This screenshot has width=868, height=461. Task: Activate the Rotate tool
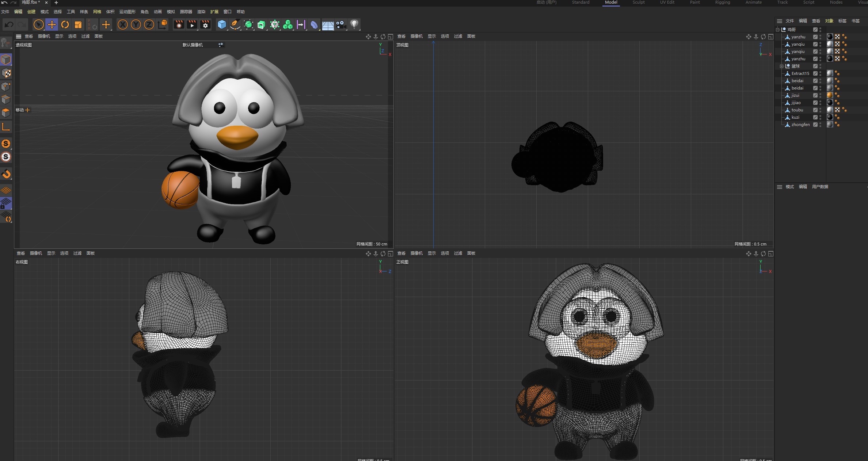click(x=65, y=24)
